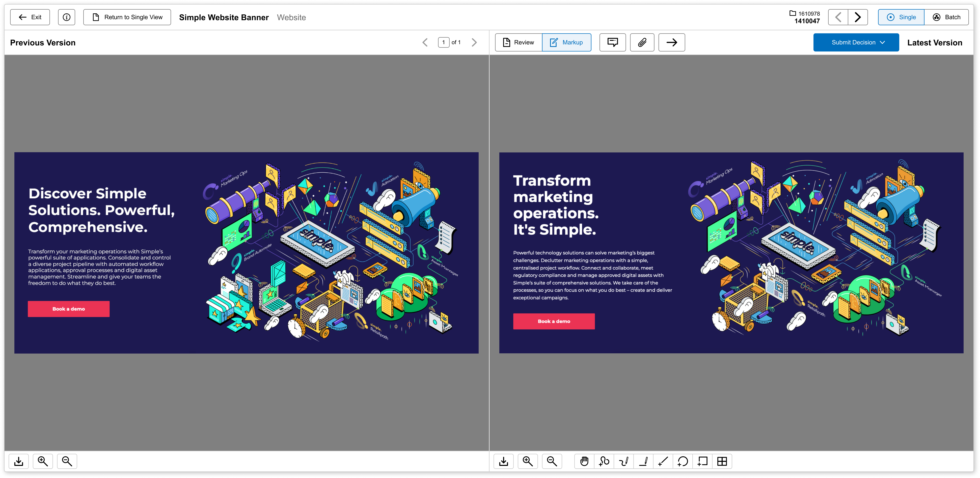Image resolution: width=980 pixels, height=478 pixels.
Task: Select the add line tool
Action: (x=663, y=461)
